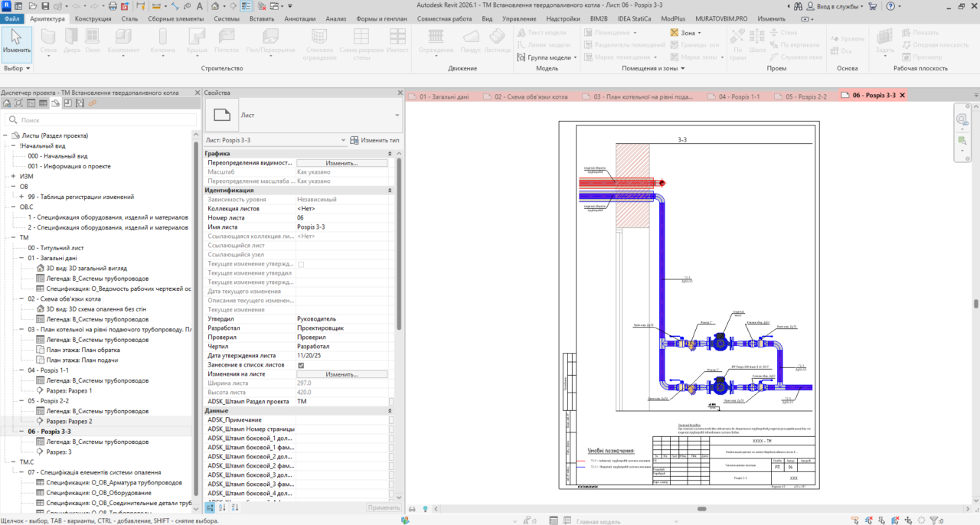The image size is (980, 525).
Task: Toggle Занесение в список листов checkbox
Action: [300, 365]
